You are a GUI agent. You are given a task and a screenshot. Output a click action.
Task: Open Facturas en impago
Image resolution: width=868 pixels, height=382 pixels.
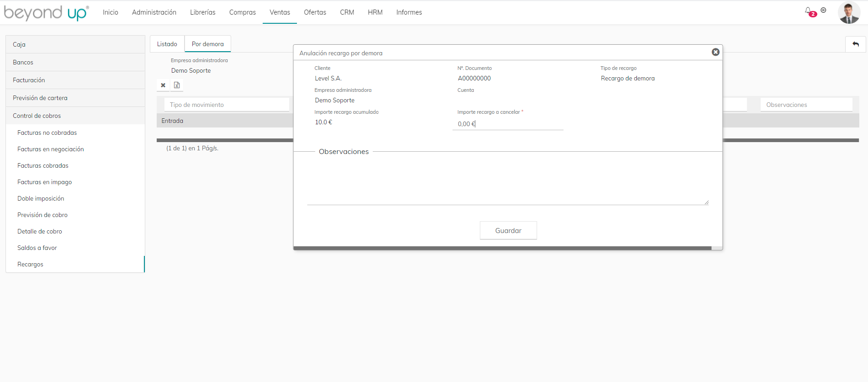[x=75, y=182]
